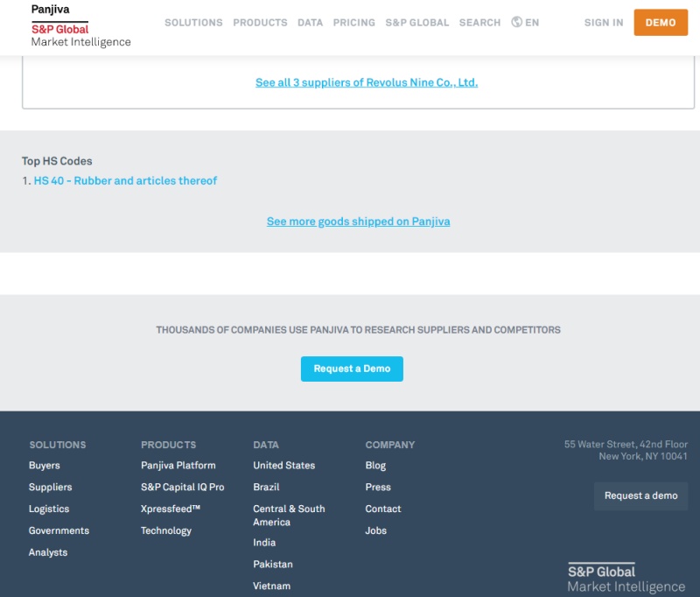This screenshot has height=597, width=700.
Task: Click See more goods shipped on Panjiva
Action: (x=358, y=221)
